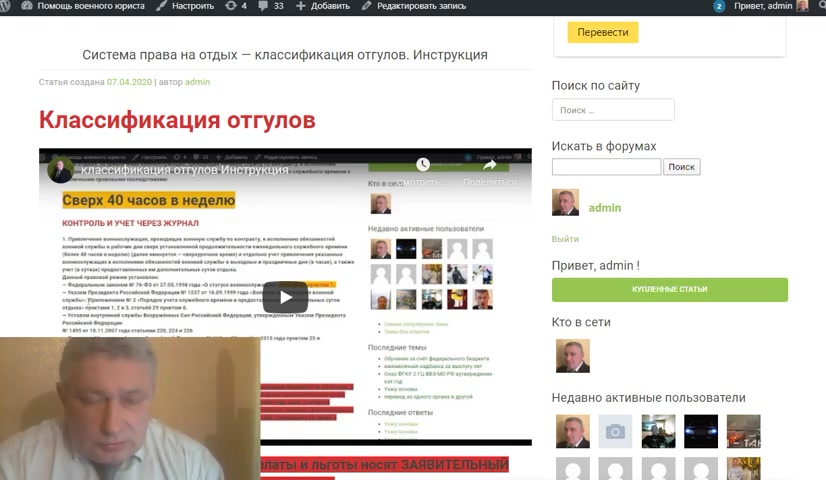This screenshot has height=480, width=826.
Task: Open the video title классификация отгулов Инструкция
Action: tap(184, 170)
